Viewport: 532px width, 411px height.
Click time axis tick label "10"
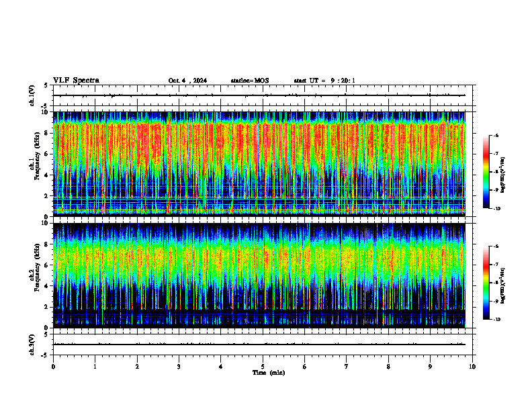pyautogui.click(x=472, y=367)
